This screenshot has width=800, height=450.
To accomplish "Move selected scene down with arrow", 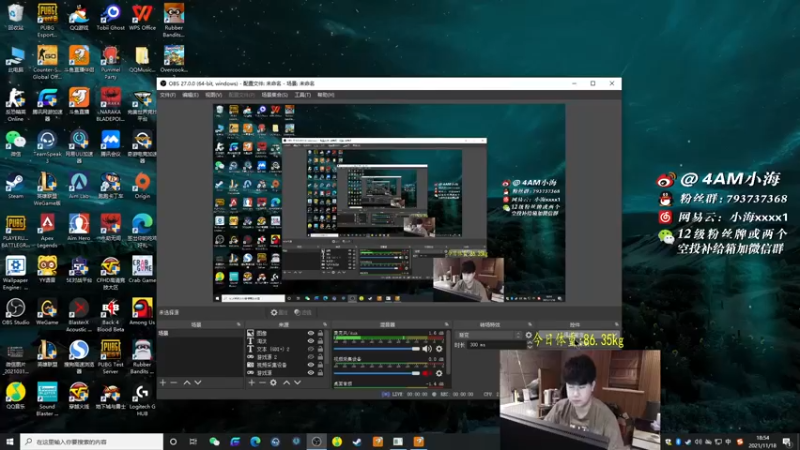I will [198, 383].
